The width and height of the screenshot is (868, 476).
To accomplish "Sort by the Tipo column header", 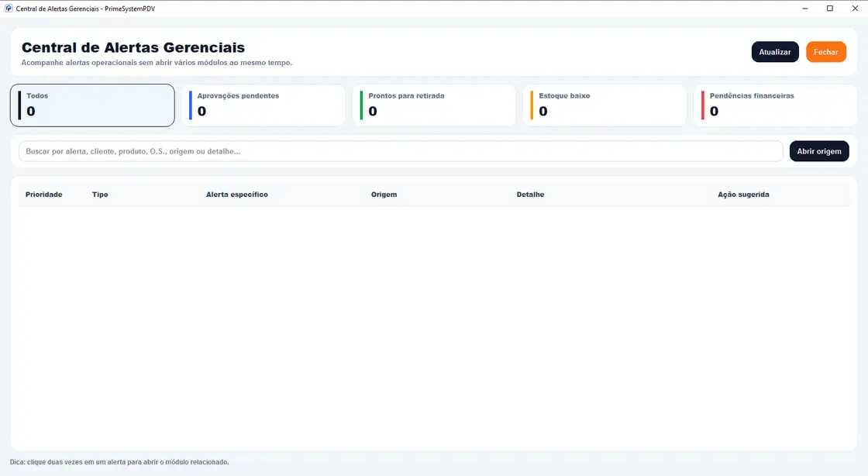I will click(100, 195).
